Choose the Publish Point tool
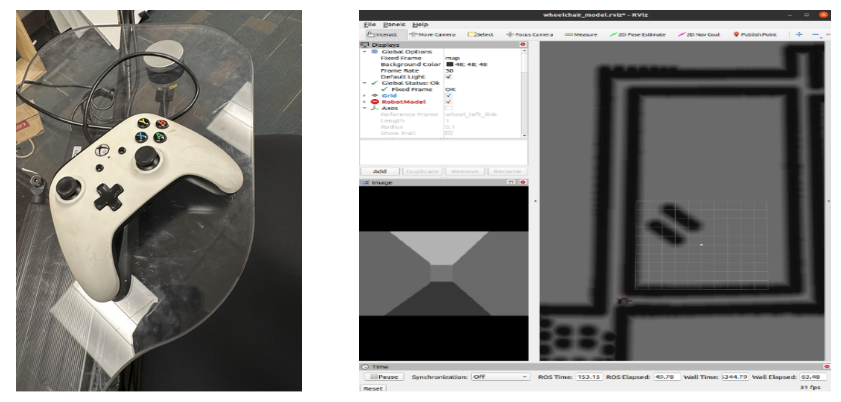841x402 pixels. [755, 34]
